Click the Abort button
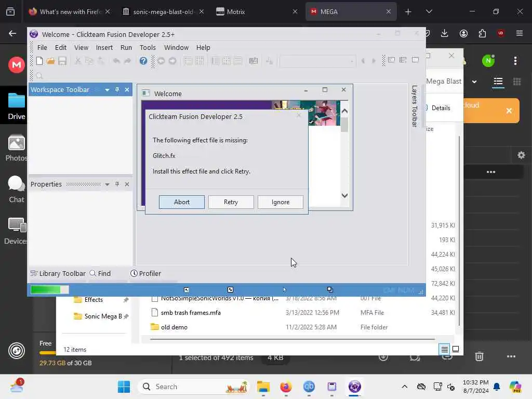Screen dimensions: 532x399 [x=181, y=202]
